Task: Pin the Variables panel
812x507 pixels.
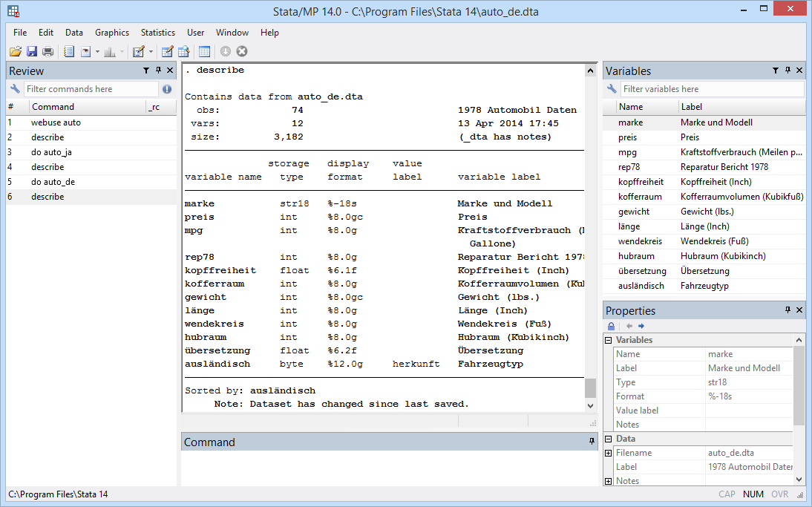Action: pyautogui.click(x=788, y=71)
